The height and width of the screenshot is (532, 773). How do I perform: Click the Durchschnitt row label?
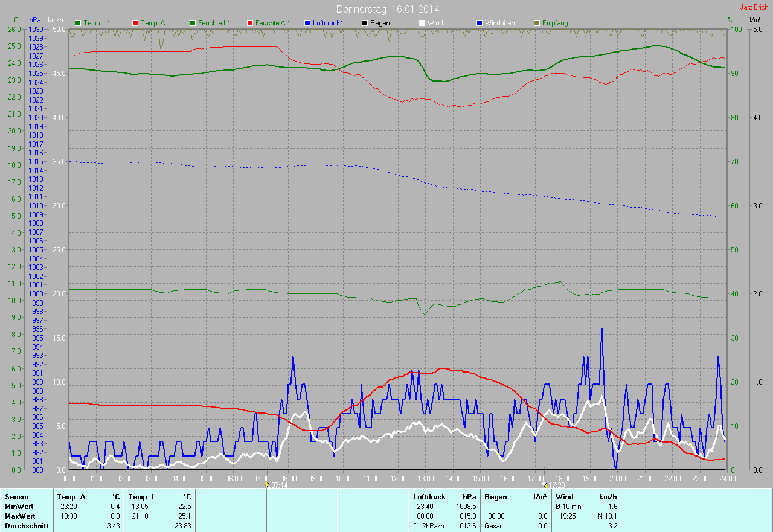click(x=25, y=526)
